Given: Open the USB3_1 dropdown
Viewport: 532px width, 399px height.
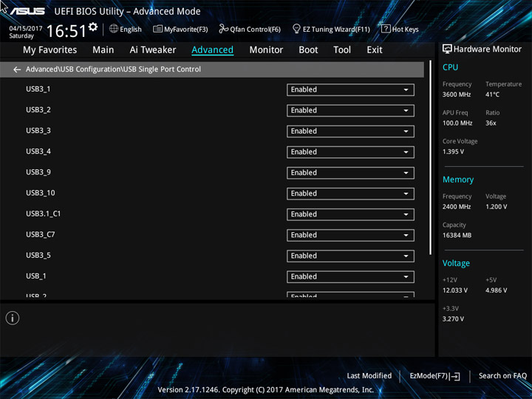Looking at the screenshot, I should coord(350,90).
